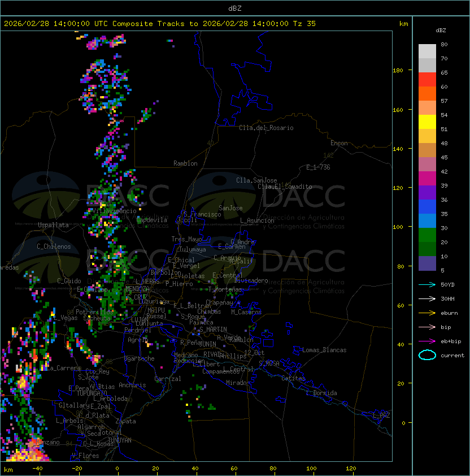
Task: Click the 'Zapata' place label
Action: [125, 421]
